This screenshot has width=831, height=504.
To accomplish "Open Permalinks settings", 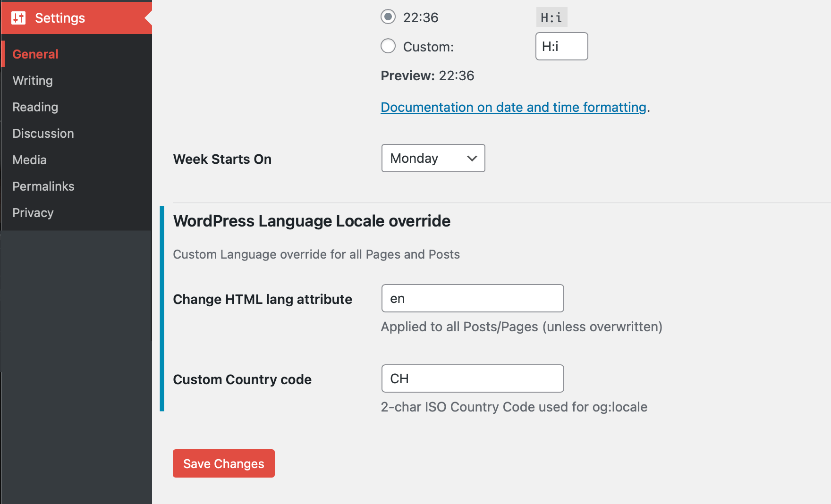I will 43,186.
